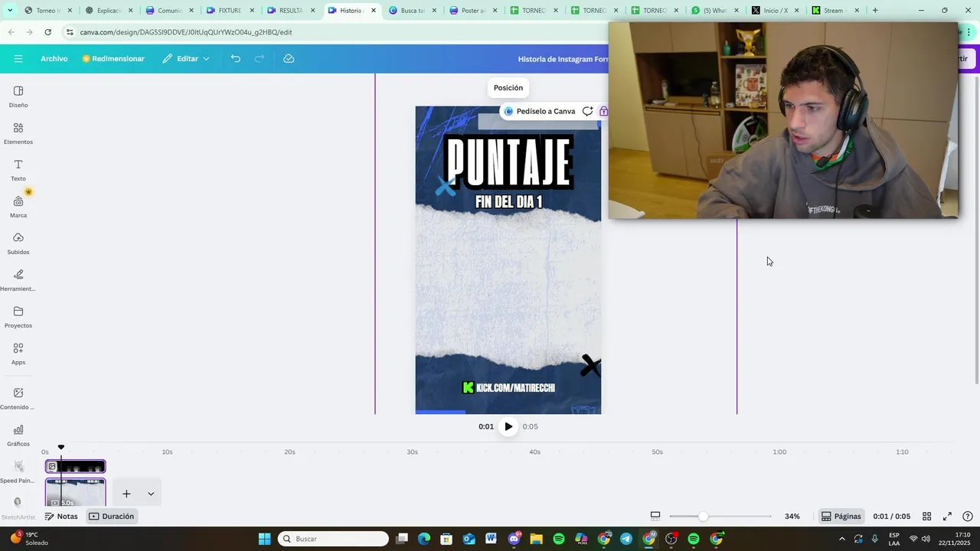The width and height of the screenshot is (980, 551).
Task: Enter fullscreen presentation mode
Action: click(x=947, y=517)
